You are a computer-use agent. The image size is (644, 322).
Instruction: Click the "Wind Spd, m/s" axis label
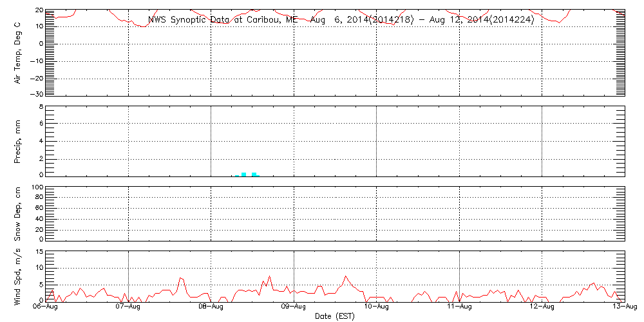click(18, 276)
